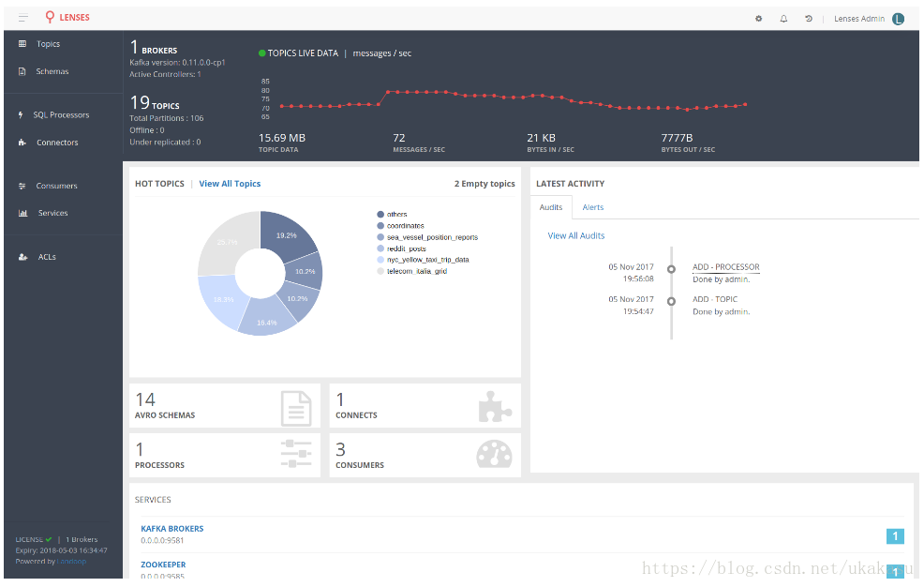The width and height of the screenshot is (924, 587).
Task: Click the View All Topics link
Action: [230, 183]
